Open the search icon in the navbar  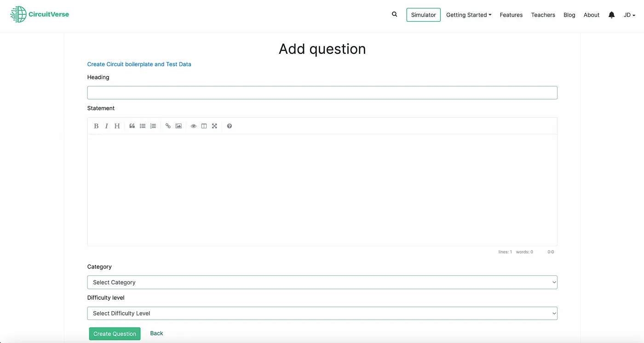point(394,14)
